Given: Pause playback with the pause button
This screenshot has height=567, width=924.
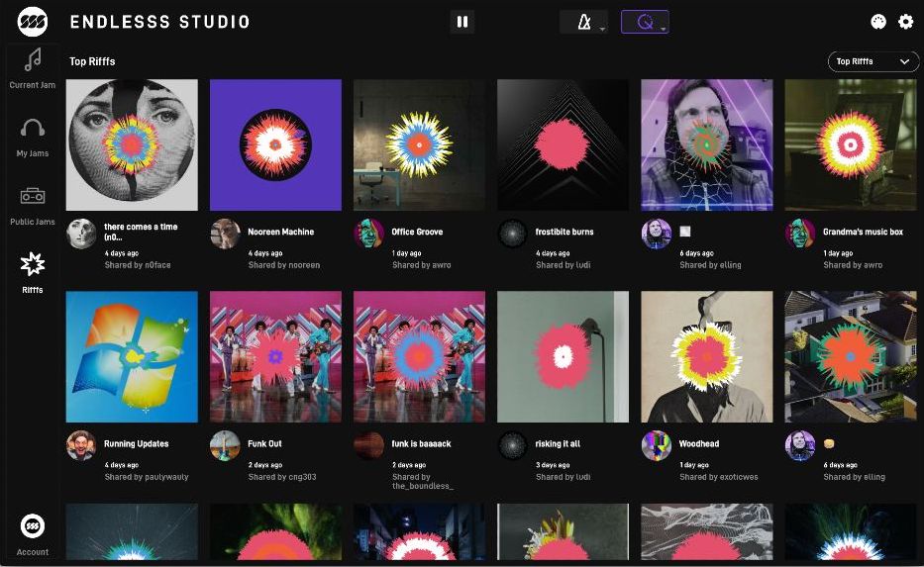Looking at the screenshot, I should click(462, 23).
